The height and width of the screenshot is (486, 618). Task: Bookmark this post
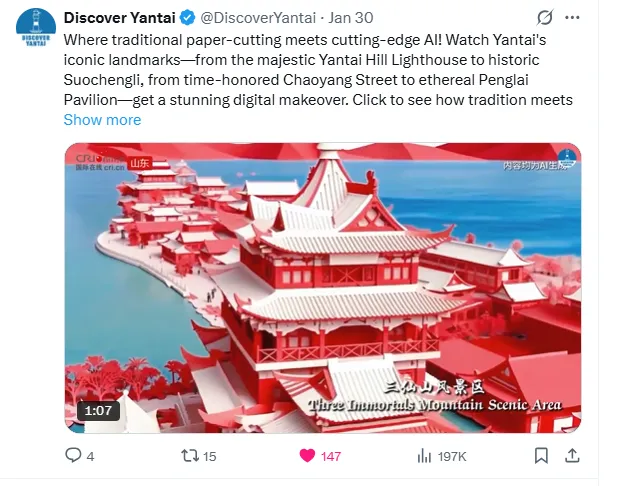click(x=541, y=456)
